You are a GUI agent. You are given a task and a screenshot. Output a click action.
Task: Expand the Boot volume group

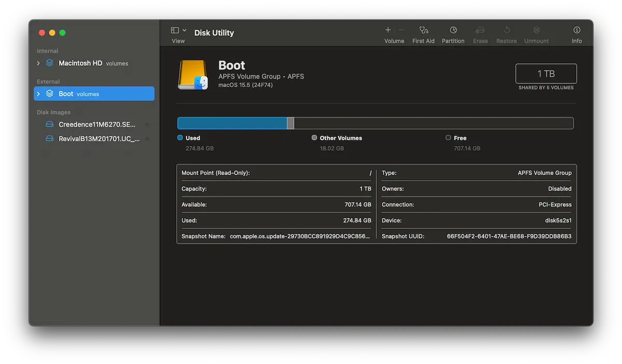[38, 94]
